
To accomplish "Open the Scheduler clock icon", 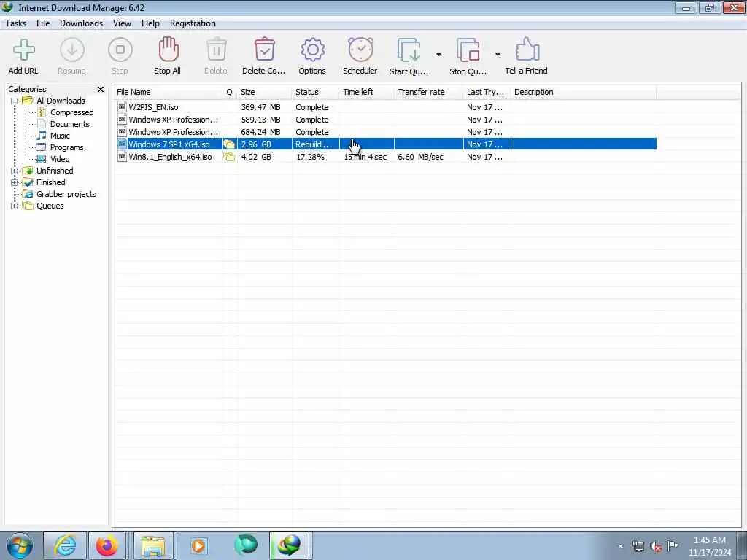I will (360, 50).
